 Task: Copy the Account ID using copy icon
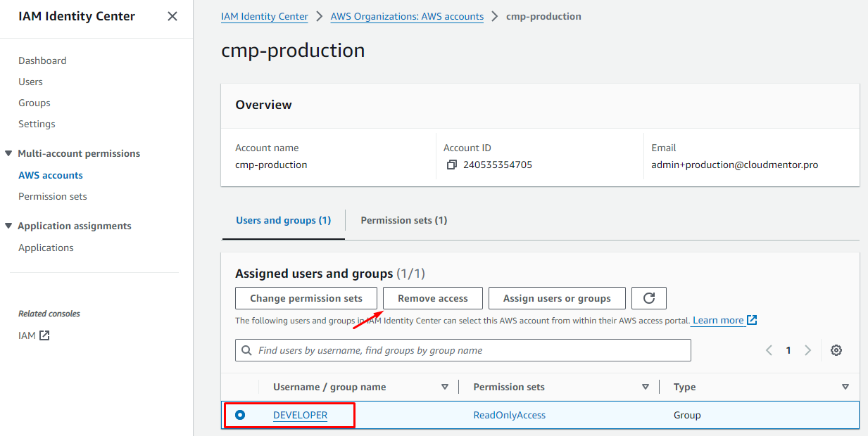[x=452, y=165]
